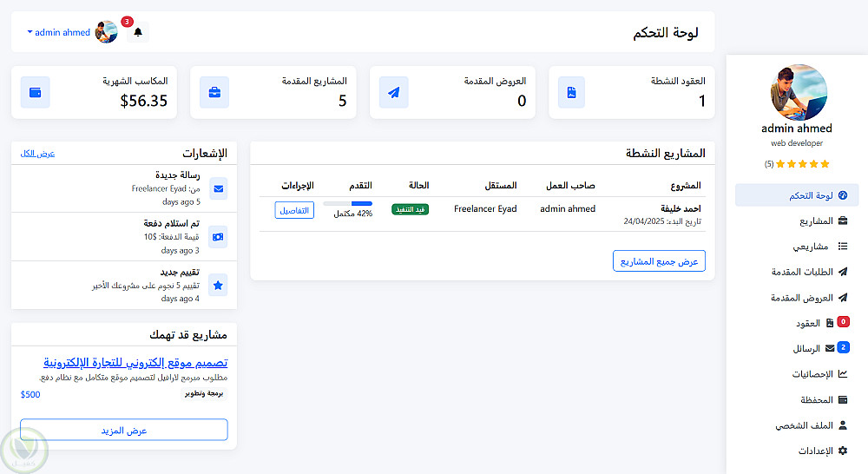Open the تم استلام دفعة notification
868x474 pixels.
tap(124, 236)
